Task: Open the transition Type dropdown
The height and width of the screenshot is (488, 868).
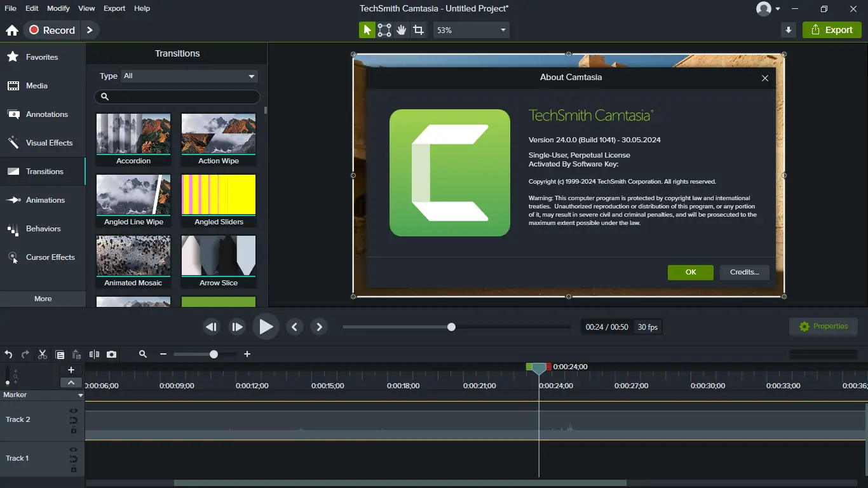Action: [189, 76]
